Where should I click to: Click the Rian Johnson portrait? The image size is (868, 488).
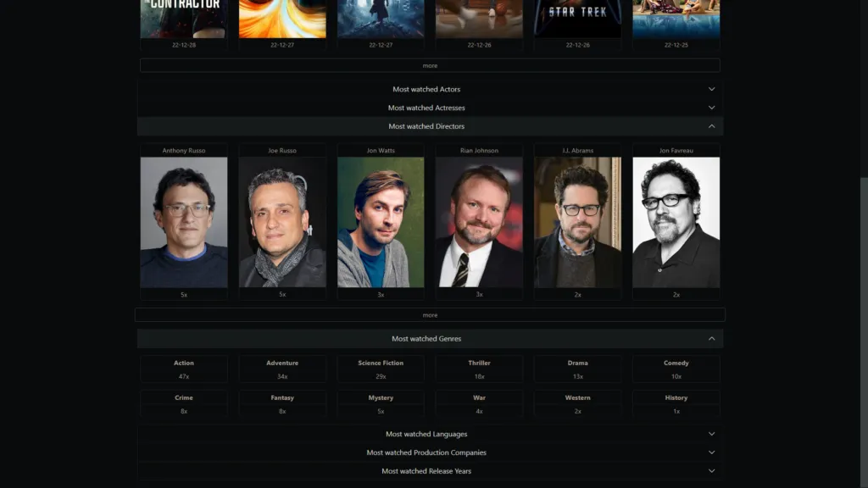point(479,222)
